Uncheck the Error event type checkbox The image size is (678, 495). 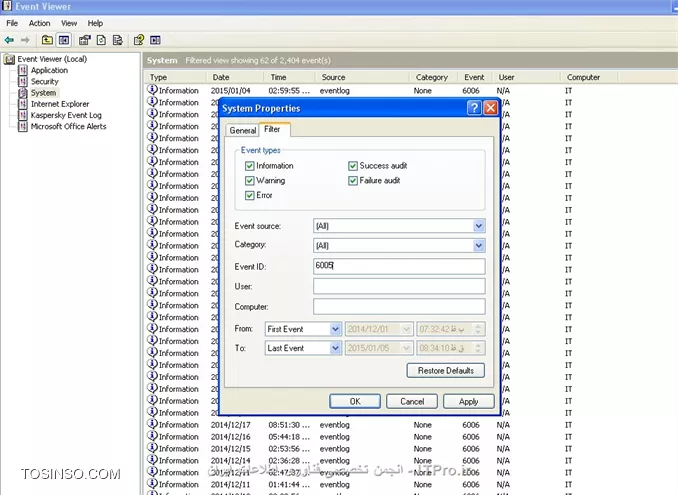click(249, 195)
